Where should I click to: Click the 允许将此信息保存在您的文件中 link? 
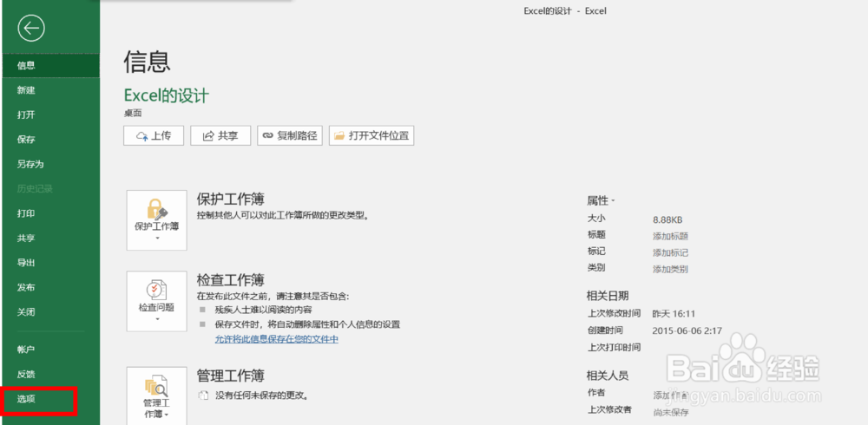277,338
